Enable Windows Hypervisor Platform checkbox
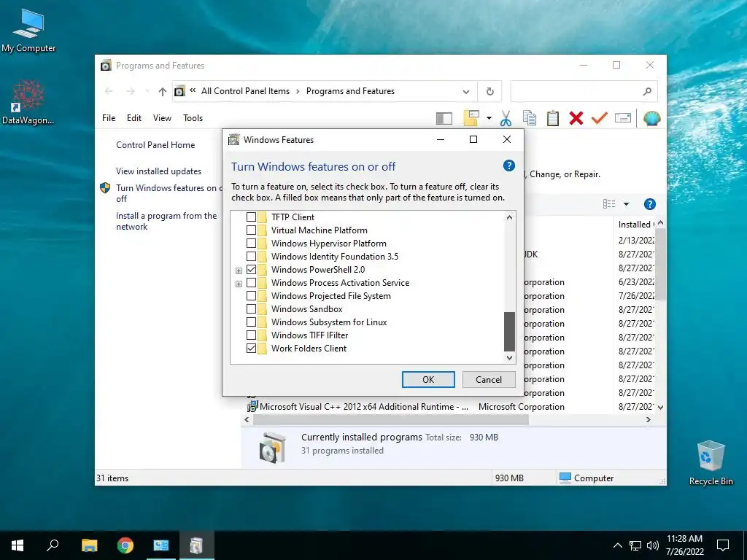This screenshot has width=747, height=560. tap(251, 244)
